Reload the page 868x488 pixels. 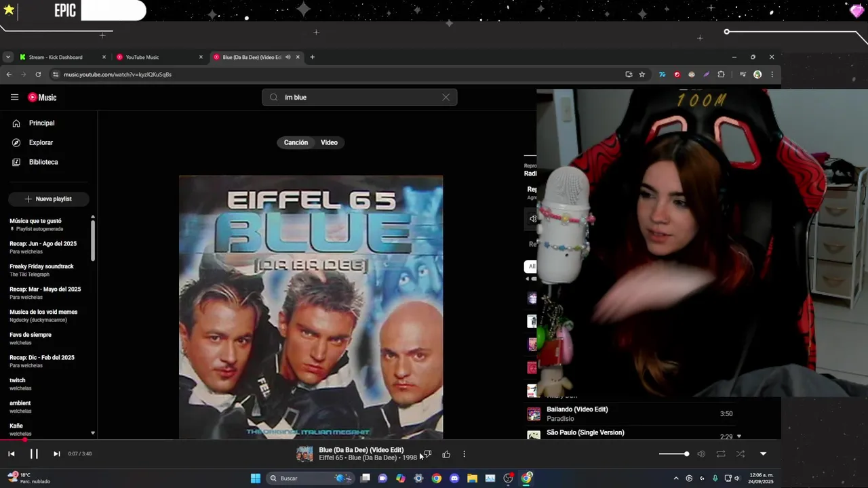tap(38, 75)
